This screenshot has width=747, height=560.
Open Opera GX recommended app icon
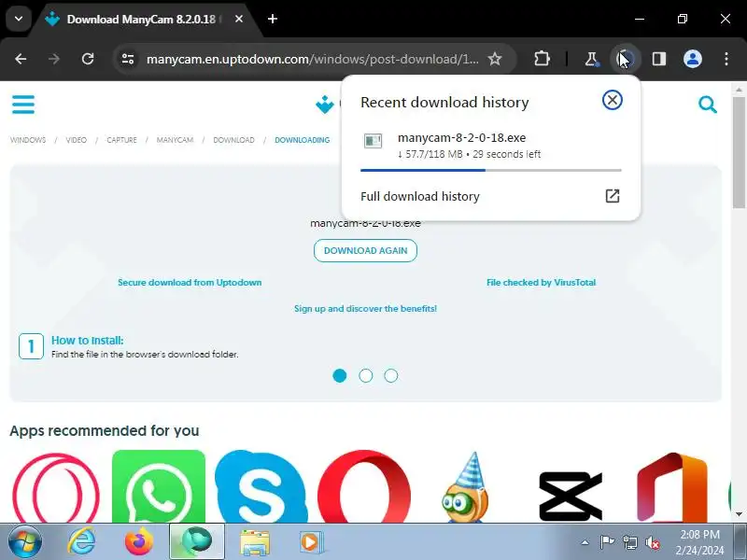(x=56, y=488)
